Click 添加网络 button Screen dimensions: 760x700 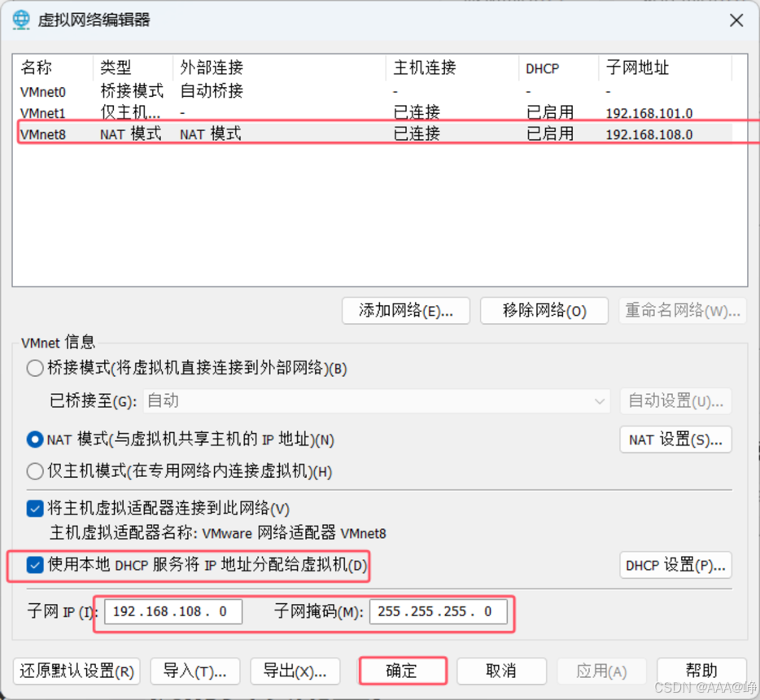406,310
